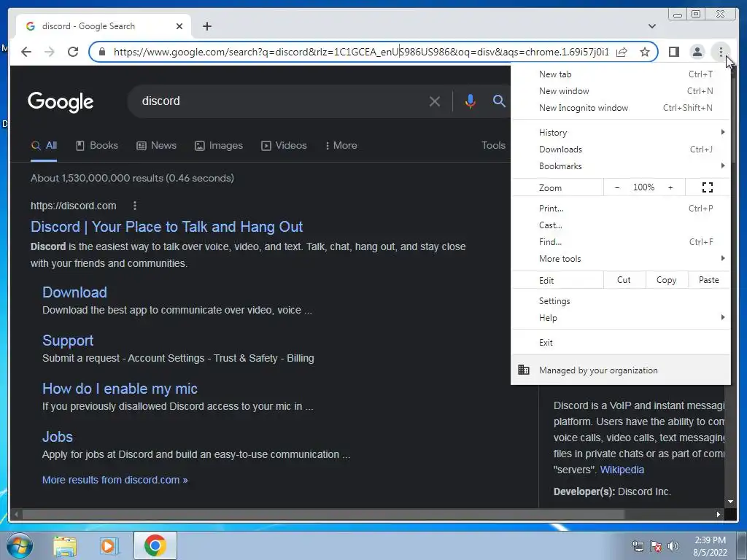The height and width of the screenshot is (560, 747).
Task: Click Cut in the Edit row
Action: pyautogui.click(x=624, y=280)
